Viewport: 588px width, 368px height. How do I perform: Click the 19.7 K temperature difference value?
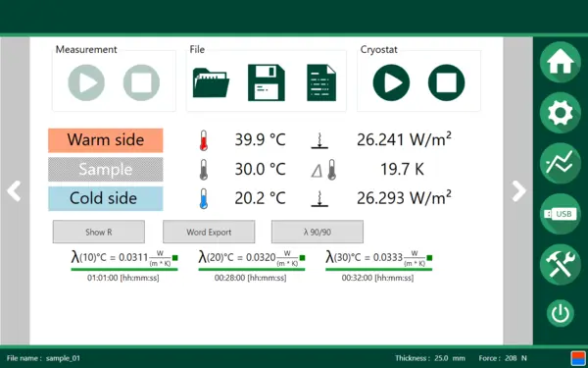tap(402, 170)
